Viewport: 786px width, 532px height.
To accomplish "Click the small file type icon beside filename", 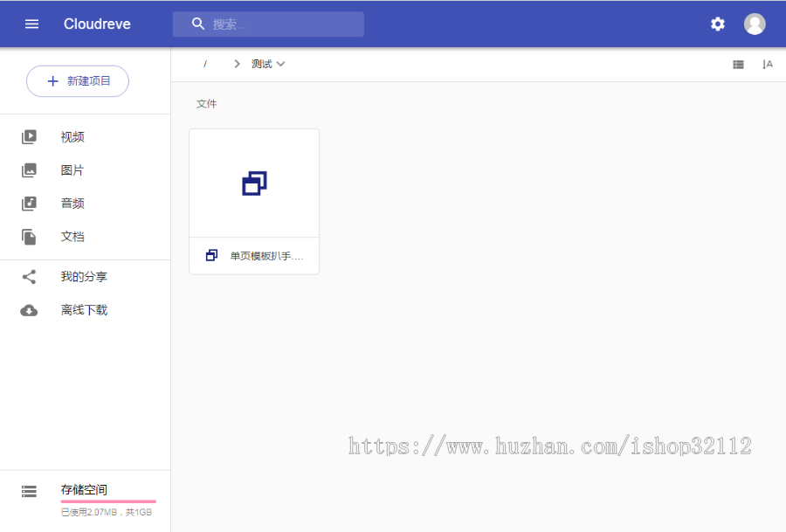I will pyautogui.click(x=211, y=256).
